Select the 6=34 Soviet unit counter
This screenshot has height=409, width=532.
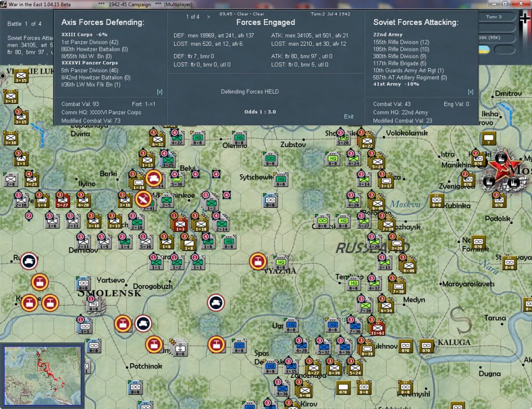(386, 306)
